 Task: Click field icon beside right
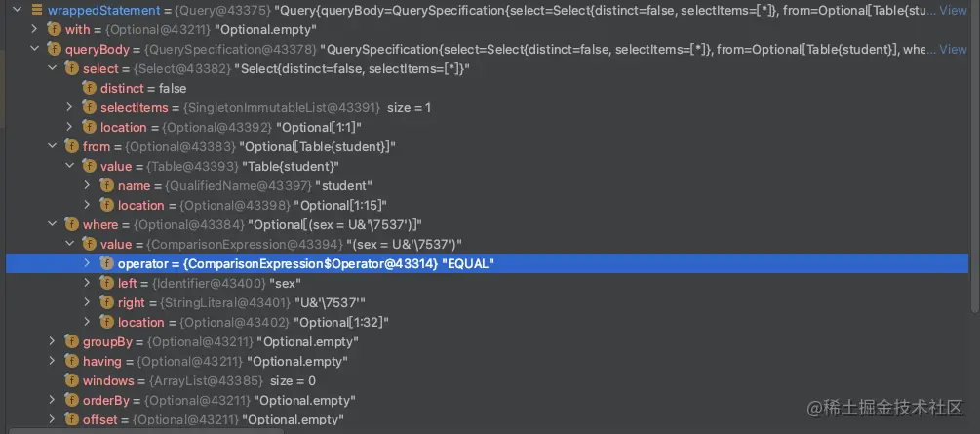(107, 302)
